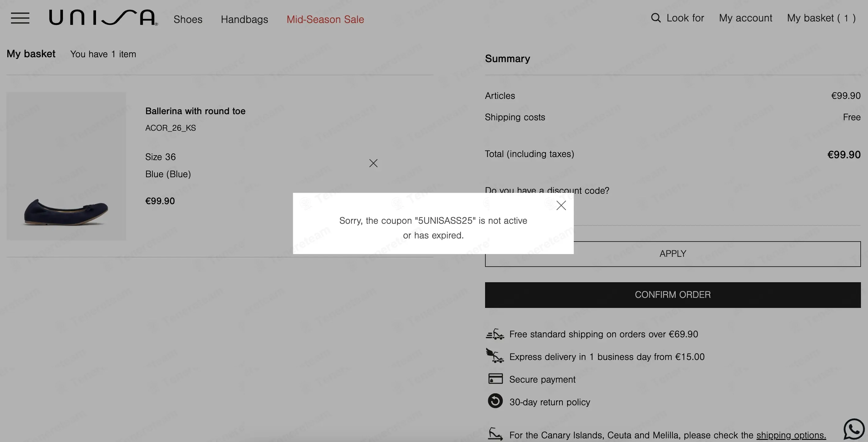Go to the Unisa logo homepage
This screenshot has width=868, height=442.
click(x=103, y=17)
